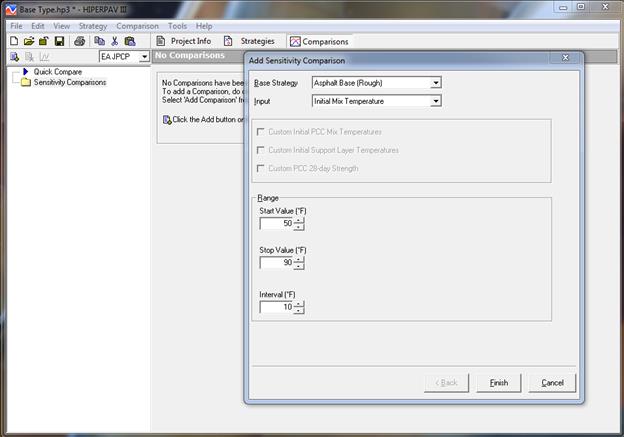This screenshot has height=437, width=624.
Task: Open the Comparison menu
Action: pyautogui.click(x=137, y=25)
